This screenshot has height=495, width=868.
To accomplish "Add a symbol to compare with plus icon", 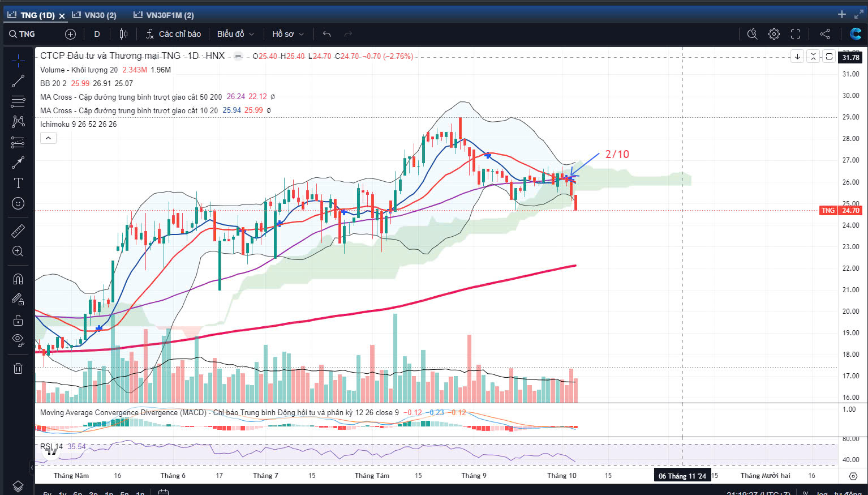I will pos(70,34).
